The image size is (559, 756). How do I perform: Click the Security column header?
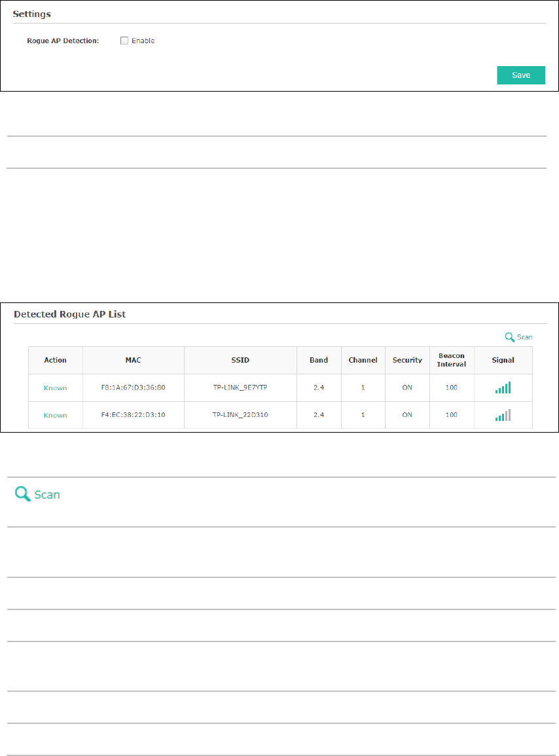point(407,360)
